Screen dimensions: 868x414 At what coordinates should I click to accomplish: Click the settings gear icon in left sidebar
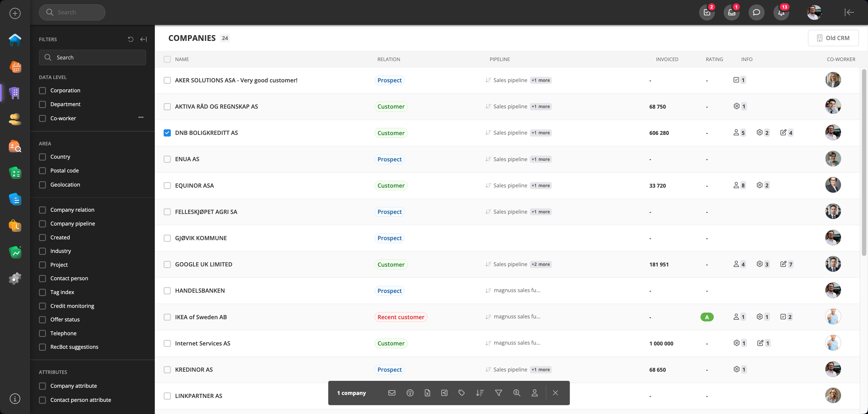pyautogui.click(x=15, y=279)
